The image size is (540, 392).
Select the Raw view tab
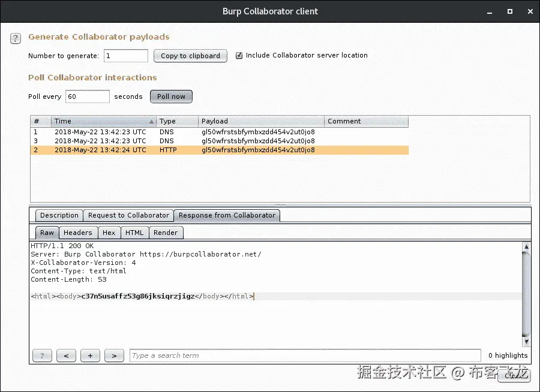(47, 233)
